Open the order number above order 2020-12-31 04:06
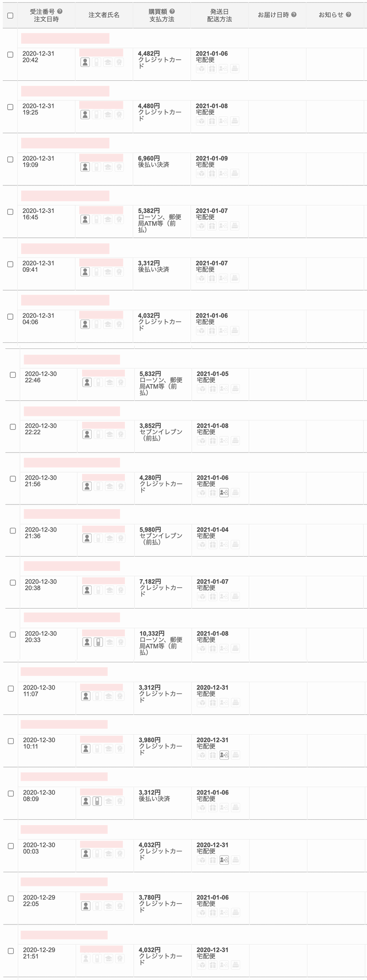 [x=65, y=300]
